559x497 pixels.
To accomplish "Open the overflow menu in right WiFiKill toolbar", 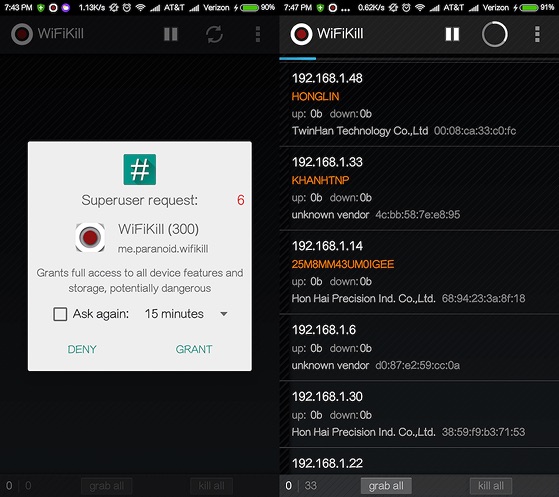I will pyautogui.click(x=537, y=34).
